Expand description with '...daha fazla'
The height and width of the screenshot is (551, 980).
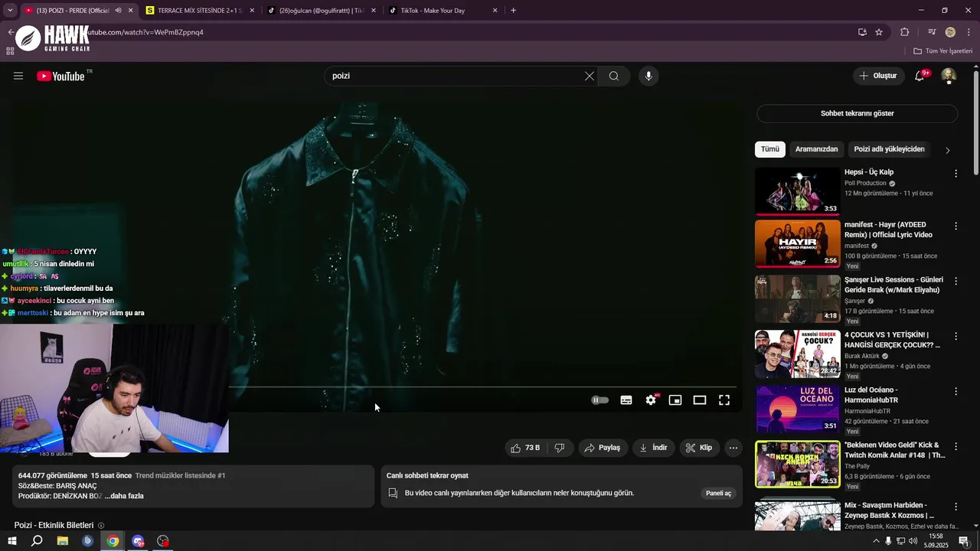click(x=124, y=496)
